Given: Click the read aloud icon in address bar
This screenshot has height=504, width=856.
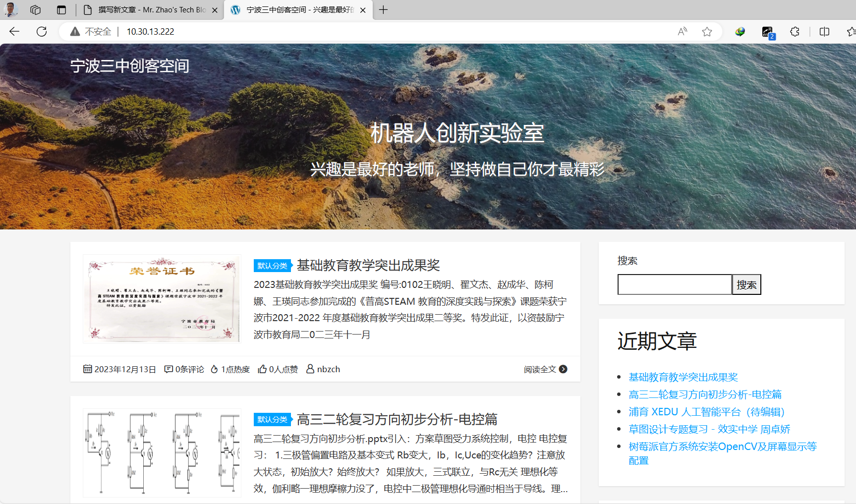Looking at the screenshot, I should [683, 32].
